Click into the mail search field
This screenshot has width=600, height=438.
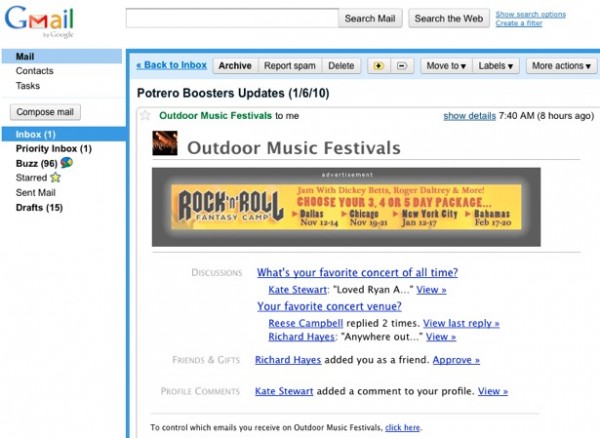[232, 18]
